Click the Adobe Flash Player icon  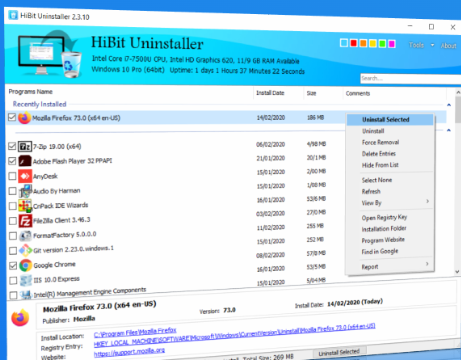[x=25, y=161]
